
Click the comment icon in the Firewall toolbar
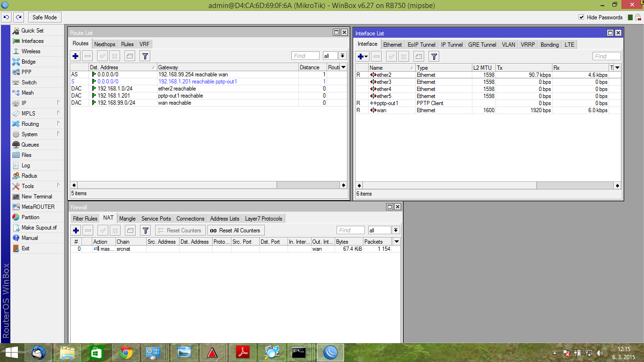click(x=130, y=230)
